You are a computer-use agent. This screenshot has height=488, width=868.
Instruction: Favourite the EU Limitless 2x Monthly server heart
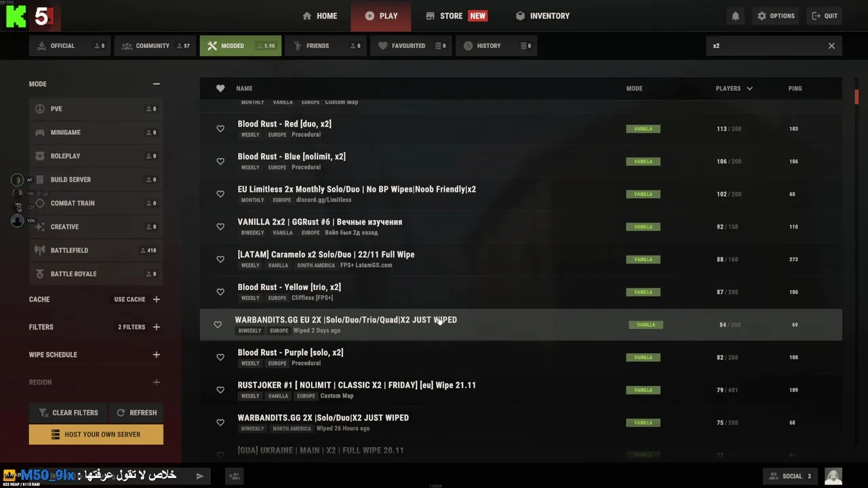click(x=220, y=194)
